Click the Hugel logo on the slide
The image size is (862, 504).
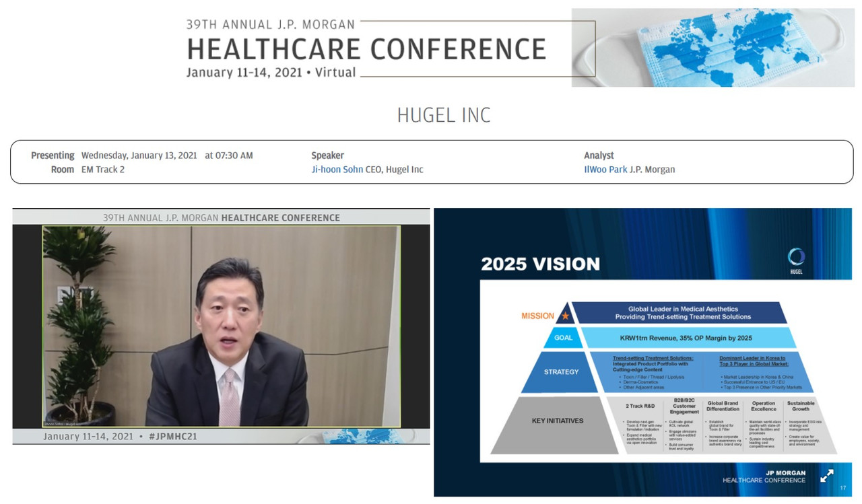click(796, 262)
